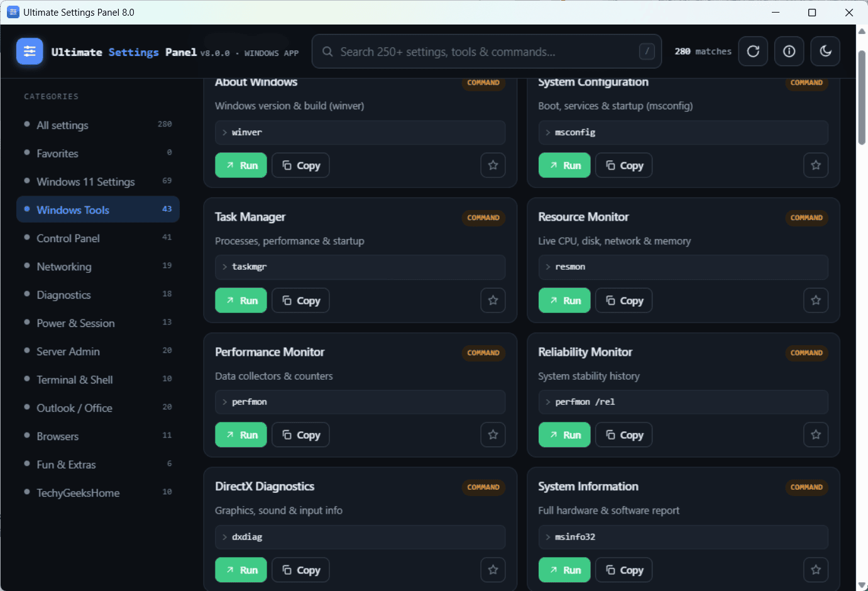
Task: Mark Performance Monitor as favorite
Action: pyautogui.click(x=493, y=435)
